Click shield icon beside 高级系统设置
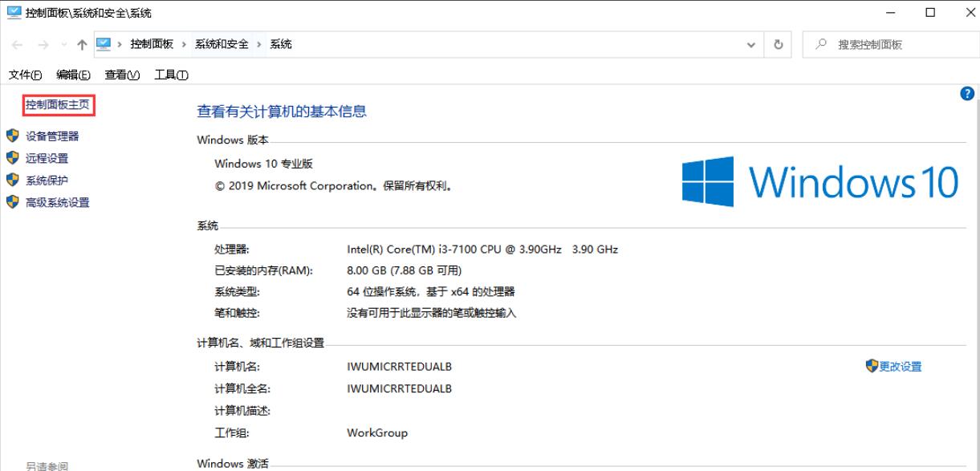 (x=12, y=202)
